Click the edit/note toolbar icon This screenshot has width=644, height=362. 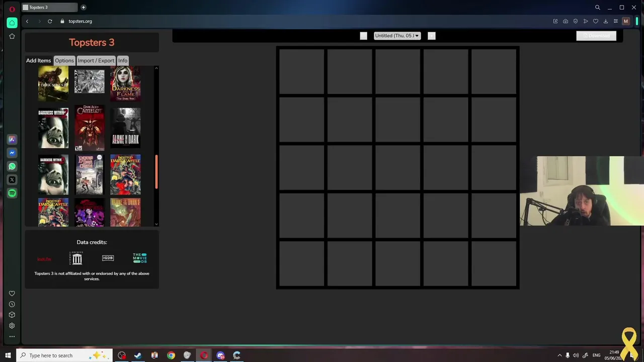pos(555,21)
